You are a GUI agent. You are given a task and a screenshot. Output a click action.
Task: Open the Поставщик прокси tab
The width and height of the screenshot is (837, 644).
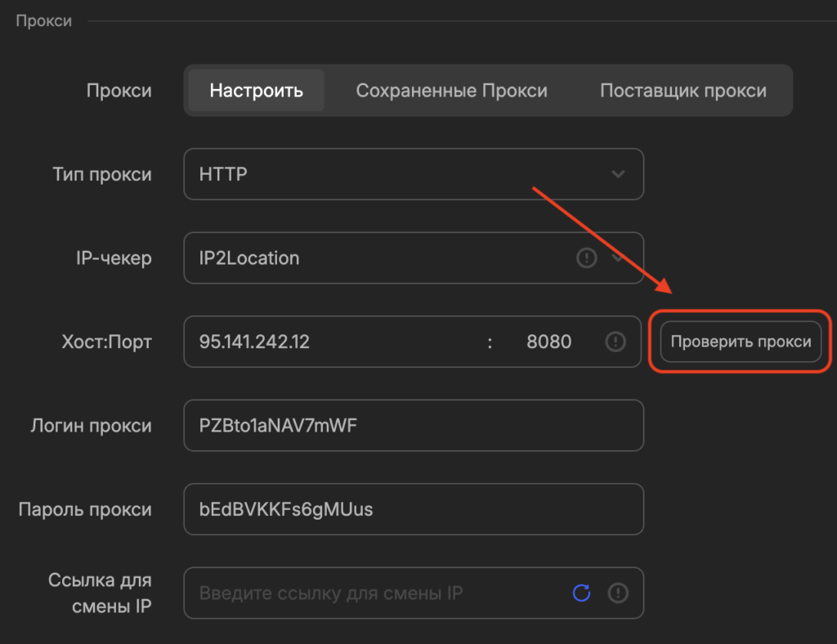tap(684, 91)
